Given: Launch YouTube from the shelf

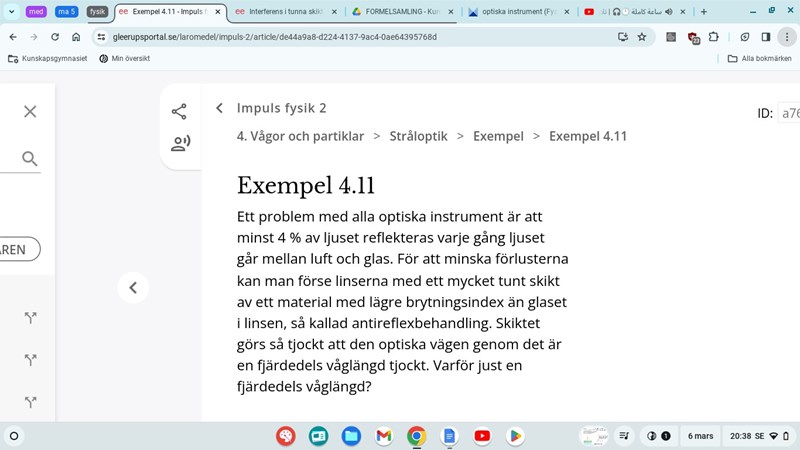Looking at the screenshot, I should [x=482, y=436].
